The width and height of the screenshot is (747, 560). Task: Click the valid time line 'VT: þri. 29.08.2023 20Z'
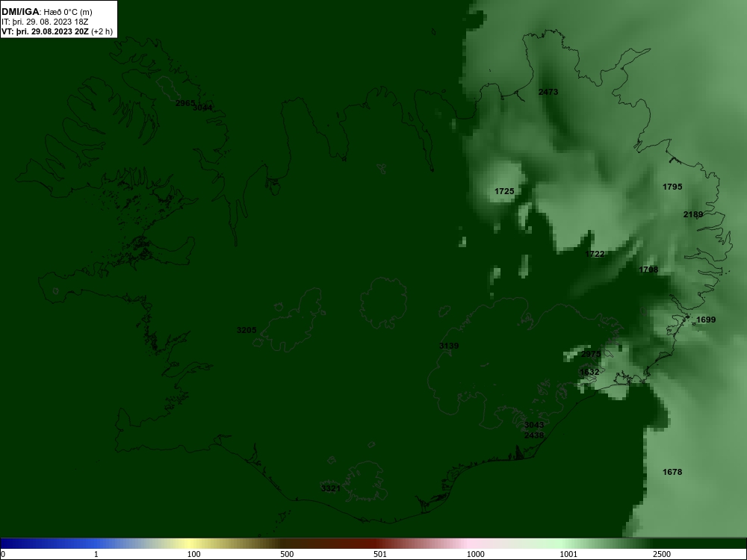click(45, 32)
